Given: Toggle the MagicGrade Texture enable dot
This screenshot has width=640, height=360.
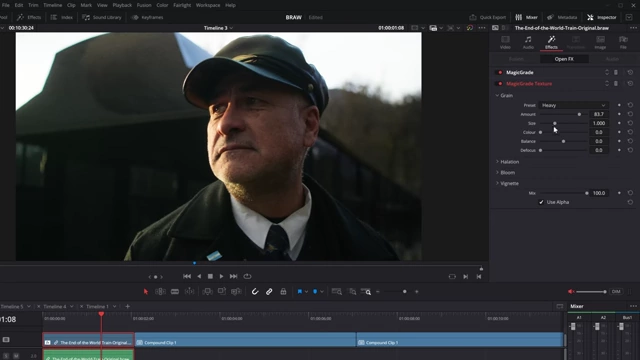Looking at the screenshot, I should (500, 84).
